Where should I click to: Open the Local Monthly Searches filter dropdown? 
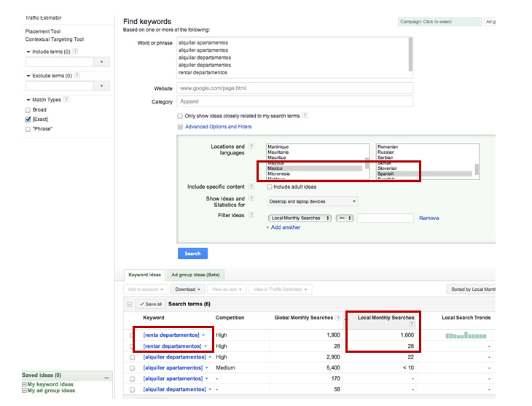pyautogui.click(x=300, y=218)
